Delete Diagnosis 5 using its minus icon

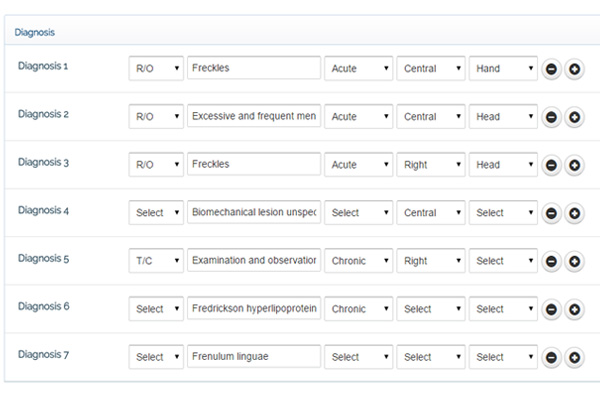[x=551, y=261]
